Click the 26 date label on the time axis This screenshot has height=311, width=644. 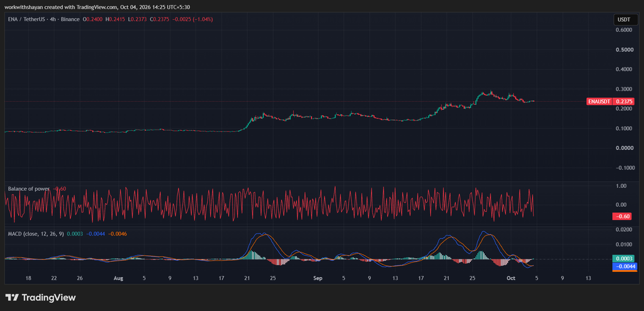tap(80, 278)
